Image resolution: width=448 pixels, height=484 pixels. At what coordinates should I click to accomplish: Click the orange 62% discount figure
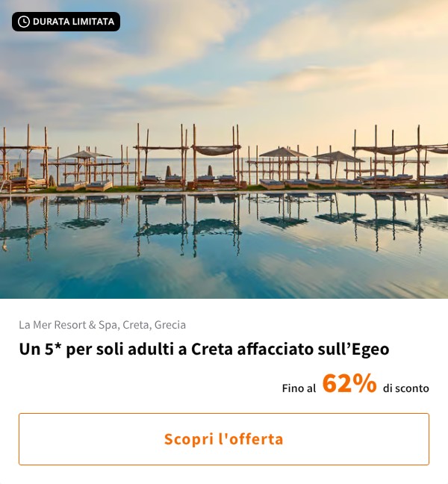click(x=349, y=384)
